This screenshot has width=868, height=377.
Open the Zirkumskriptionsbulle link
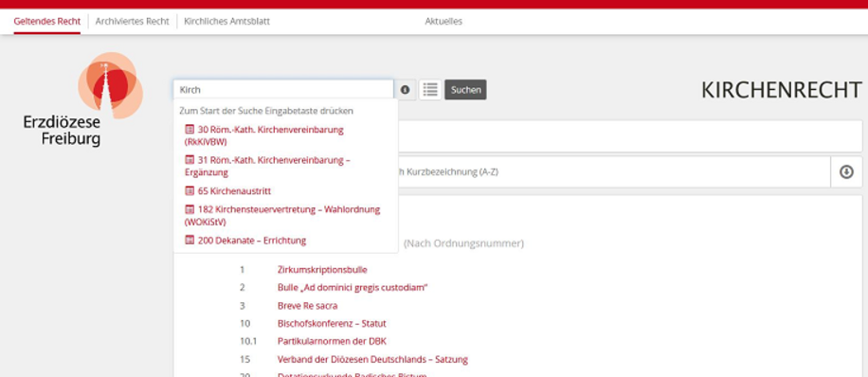[x=322, y=270]
